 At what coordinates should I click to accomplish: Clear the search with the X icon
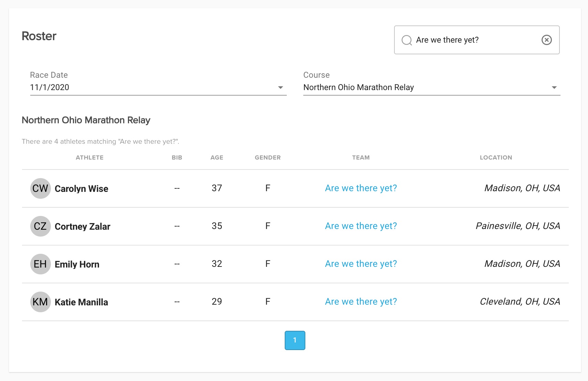pos(547,40)
